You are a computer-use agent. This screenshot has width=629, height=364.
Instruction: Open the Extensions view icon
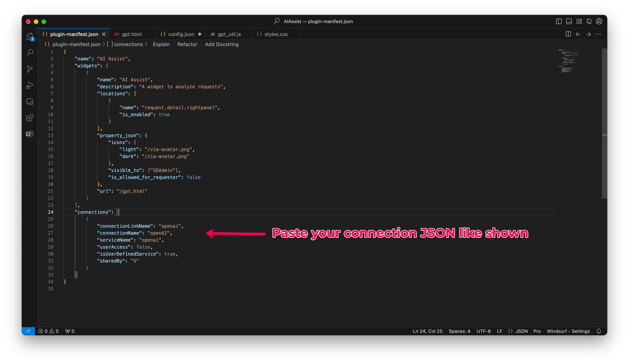click(x=30, y=118)
